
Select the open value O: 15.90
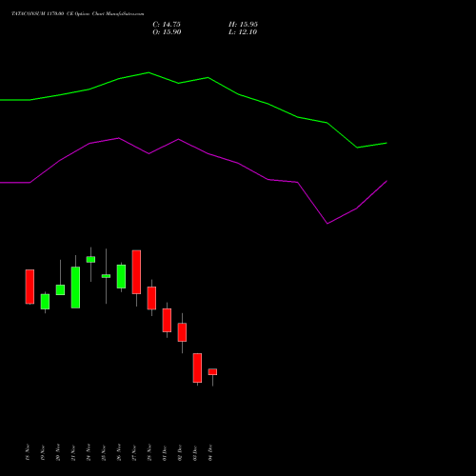[x=167, y=32]
